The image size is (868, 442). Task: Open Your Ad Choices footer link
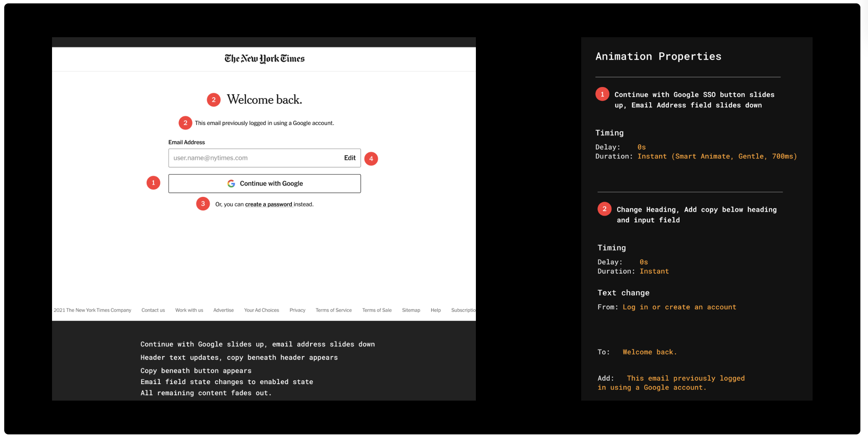[261, 310]
